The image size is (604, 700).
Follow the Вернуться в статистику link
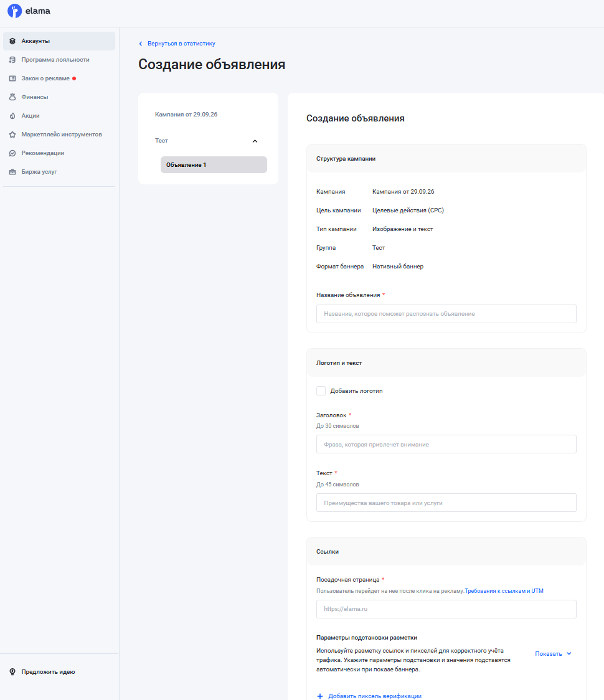pyautogui.click(x=181, y=44)
